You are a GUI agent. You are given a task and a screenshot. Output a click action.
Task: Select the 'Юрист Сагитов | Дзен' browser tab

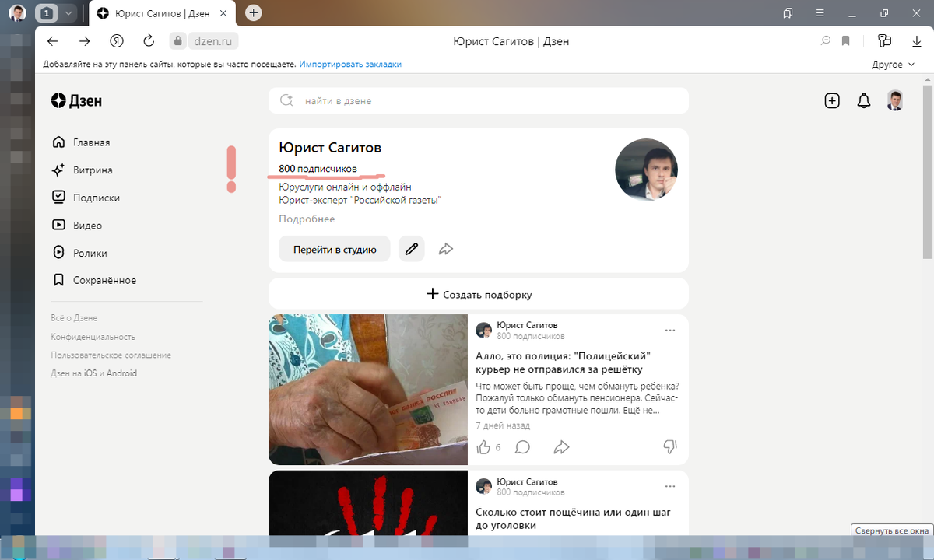161,13
